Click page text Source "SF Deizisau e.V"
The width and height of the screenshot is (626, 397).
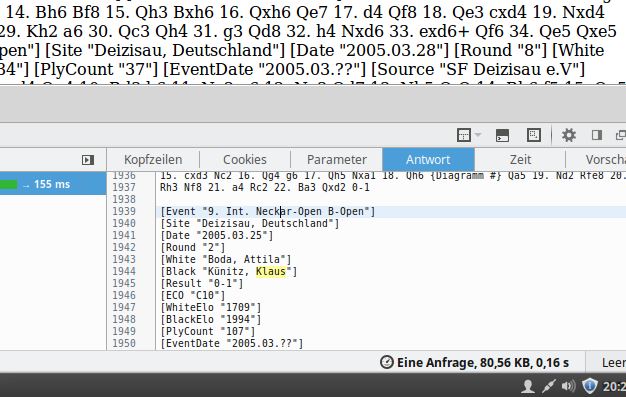pyautogui.click(x=478, y=69)
